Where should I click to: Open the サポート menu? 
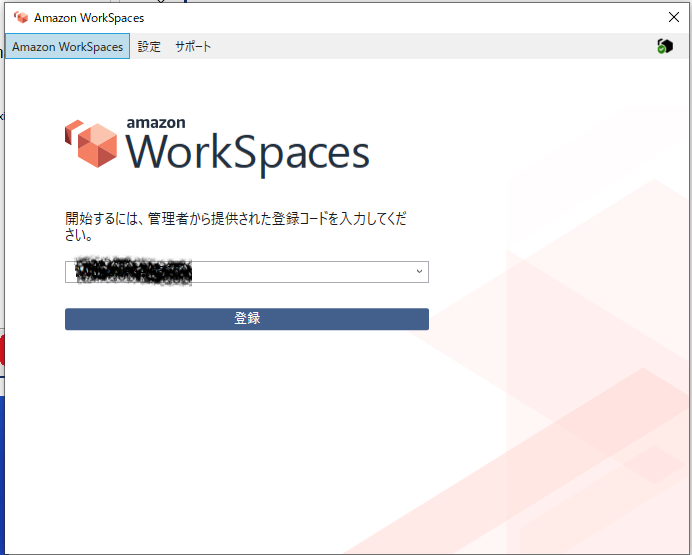point(193,46)
